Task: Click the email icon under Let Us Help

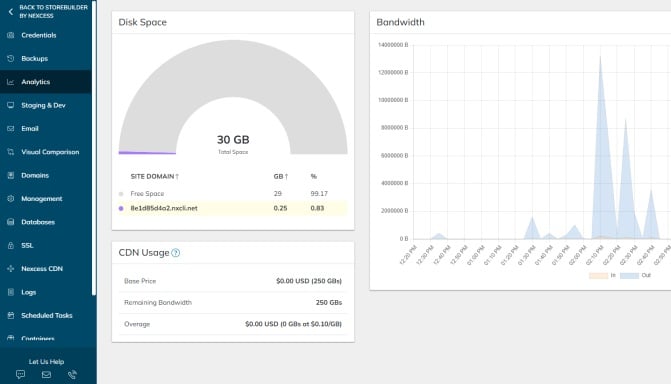Action: click(46, 375)
